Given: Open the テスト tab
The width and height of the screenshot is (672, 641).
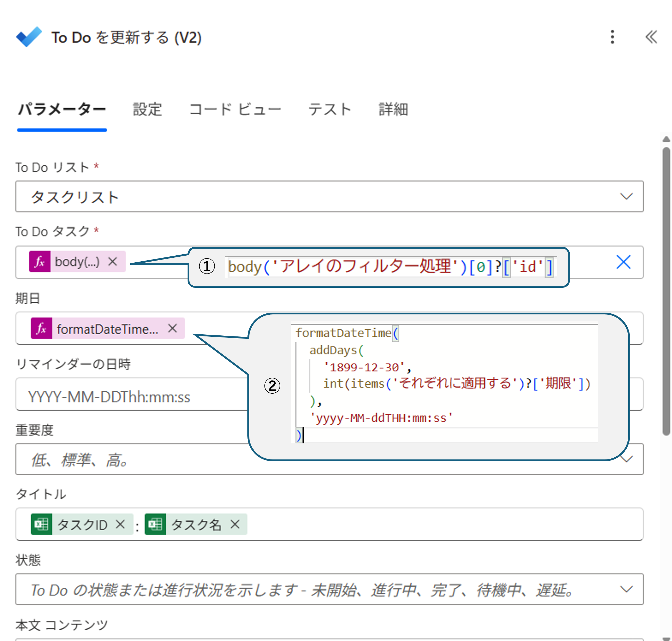Looking at the screenshot, I should coord(330,110).
